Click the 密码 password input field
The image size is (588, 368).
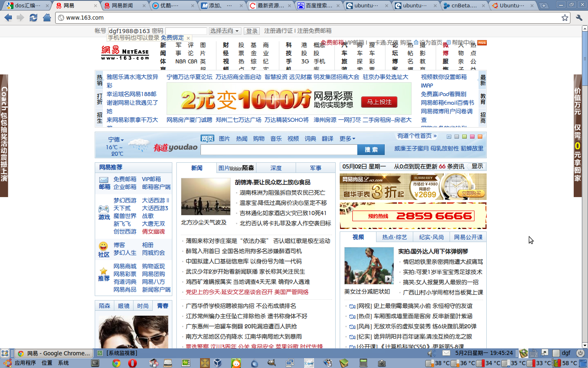pyautogui.click(x=186, y=31)
